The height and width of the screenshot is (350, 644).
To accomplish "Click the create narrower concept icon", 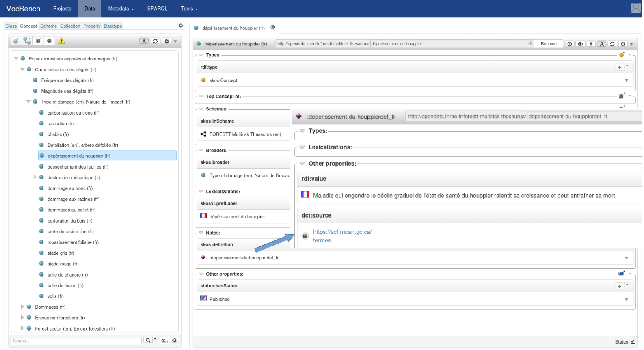I will pos(27,41).
